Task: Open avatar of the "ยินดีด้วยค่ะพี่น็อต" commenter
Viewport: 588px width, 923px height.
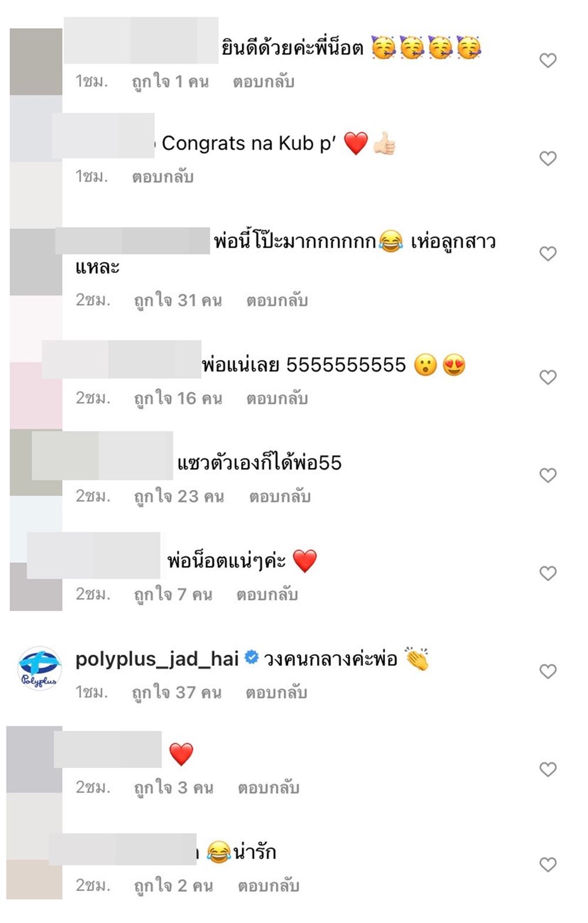Action: 36,61
